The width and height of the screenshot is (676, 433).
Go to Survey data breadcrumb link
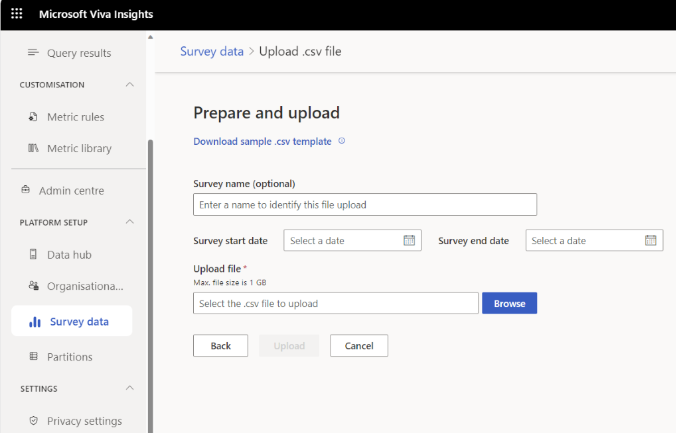tap(211, 51)
